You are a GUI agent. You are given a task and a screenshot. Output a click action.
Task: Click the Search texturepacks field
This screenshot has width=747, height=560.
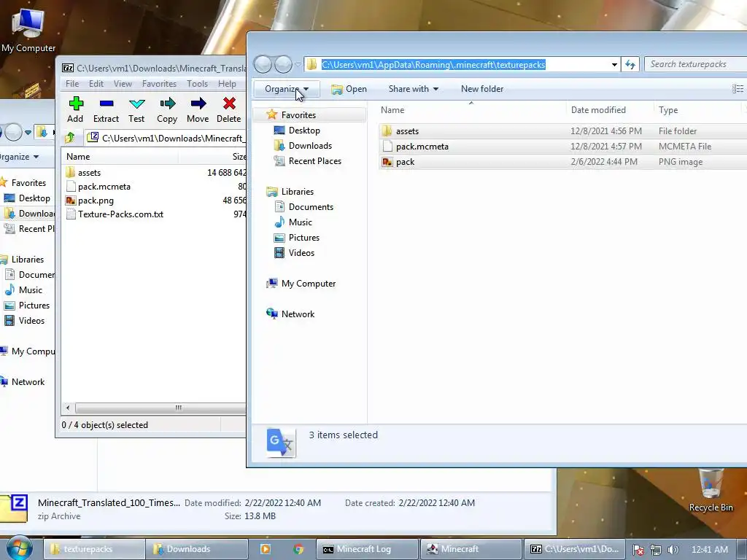(x=695, y=64)
